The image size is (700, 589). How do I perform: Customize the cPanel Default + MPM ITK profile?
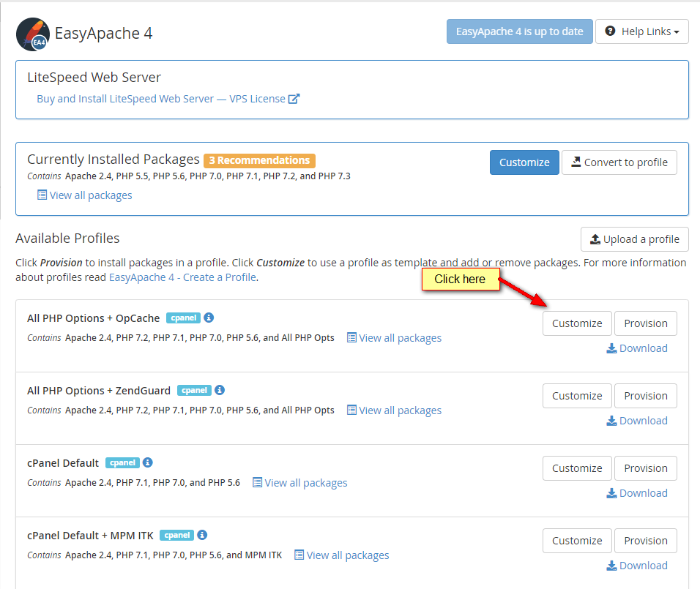coord(577,541)
